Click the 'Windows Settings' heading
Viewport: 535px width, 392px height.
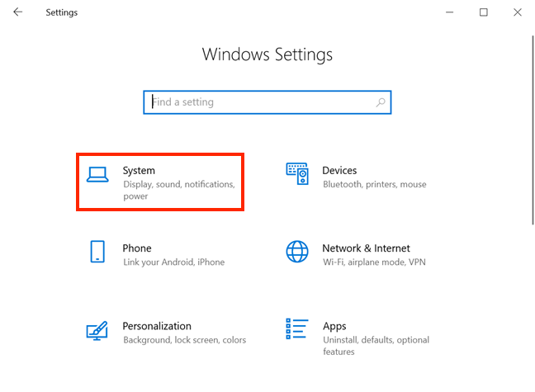267,54
